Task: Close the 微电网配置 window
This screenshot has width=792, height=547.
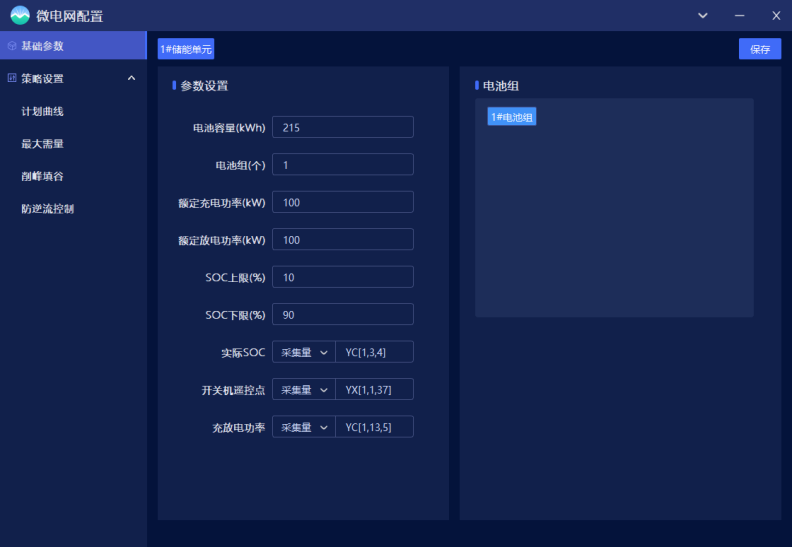Action: click(x=776, y=16)
